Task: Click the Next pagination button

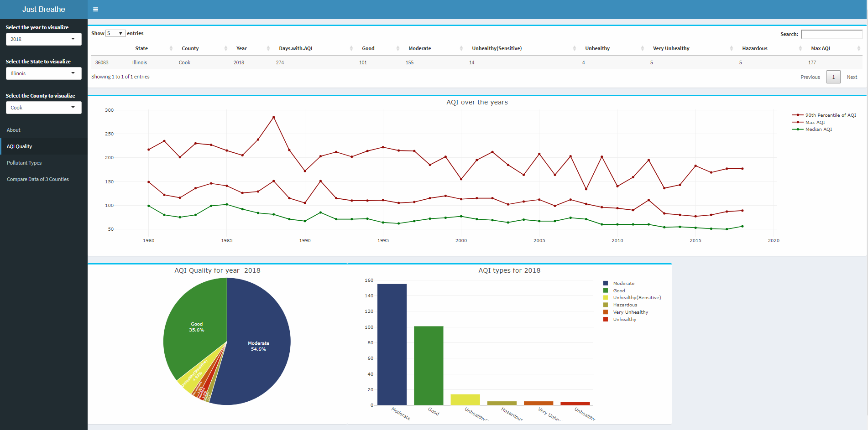Action: pos(852,77)
